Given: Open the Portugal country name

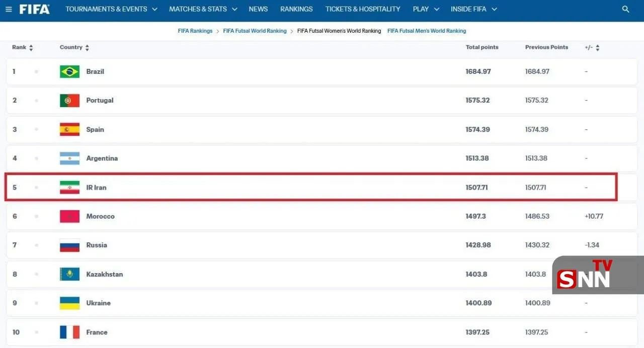Looking at the screenshot, I should pos(100,101).
